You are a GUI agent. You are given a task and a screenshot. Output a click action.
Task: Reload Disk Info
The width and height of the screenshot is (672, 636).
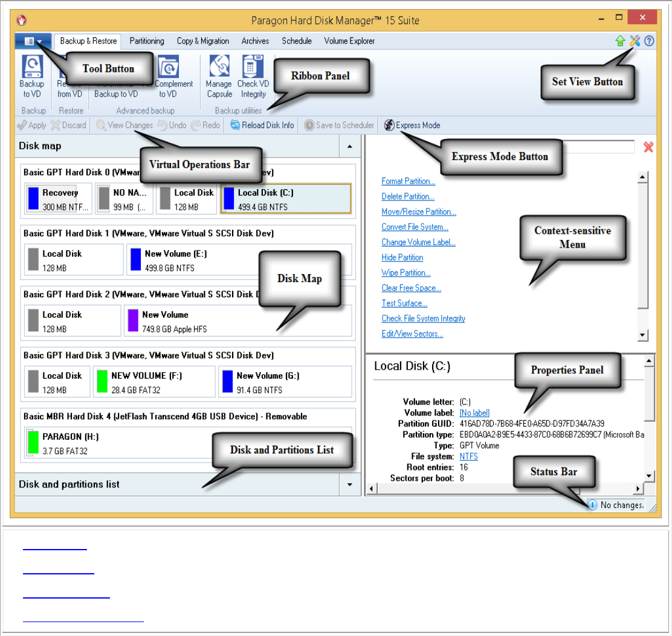[262, 125]
